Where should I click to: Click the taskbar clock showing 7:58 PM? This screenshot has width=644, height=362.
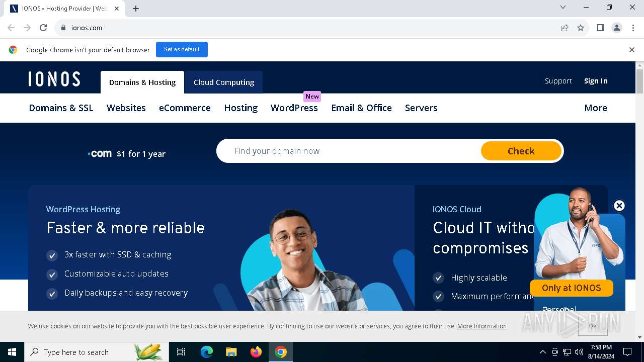pyautogui.click(x=601, y=352)
